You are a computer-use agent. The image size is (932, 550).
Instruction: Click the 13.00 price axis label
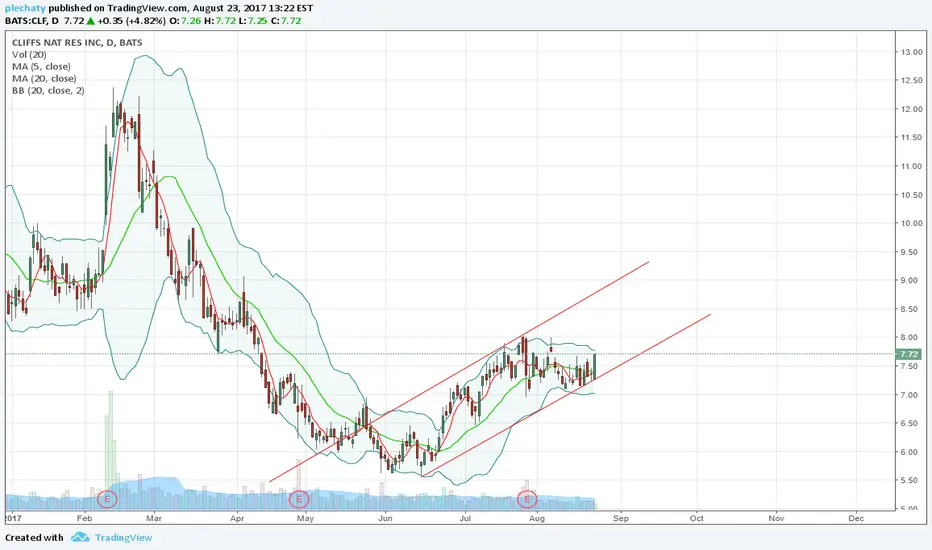click(911, 52)
